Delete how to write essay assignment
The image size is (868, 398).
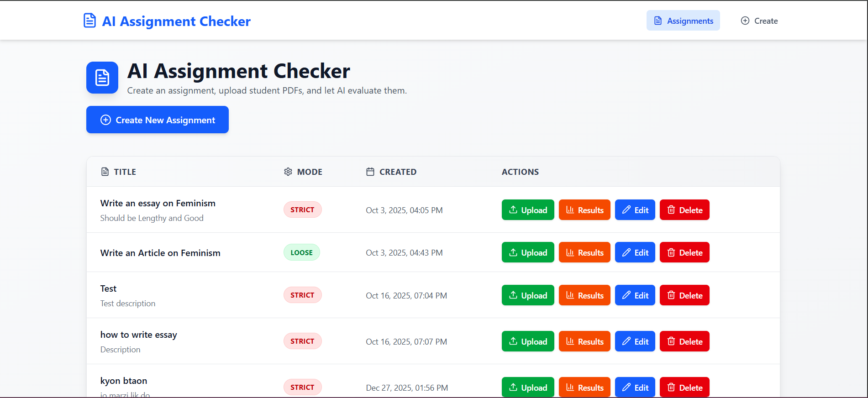click(x=684, y=341)
